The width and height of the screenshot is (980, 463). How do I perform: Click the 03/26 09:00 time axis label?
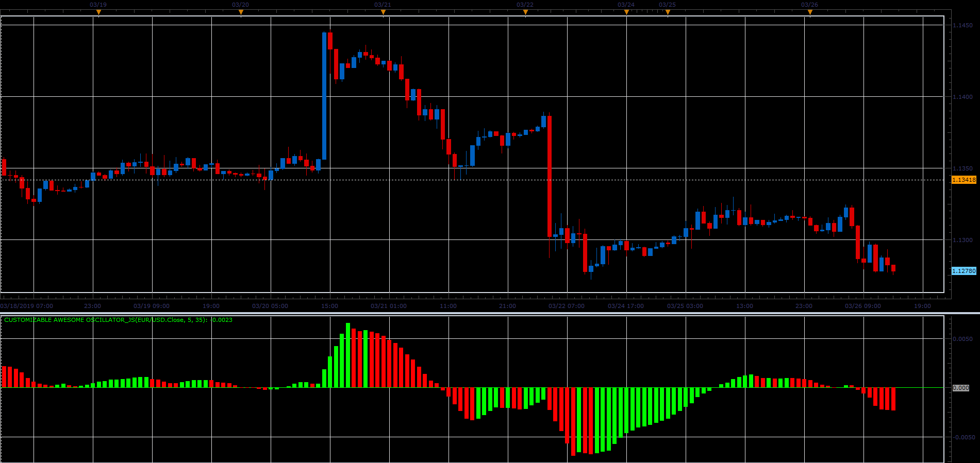click(x=863, y=306)
